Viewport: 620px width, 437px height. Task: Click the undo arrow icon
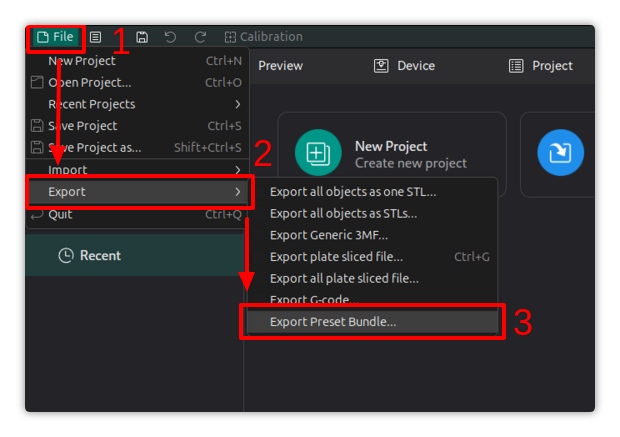coord(170,37)
